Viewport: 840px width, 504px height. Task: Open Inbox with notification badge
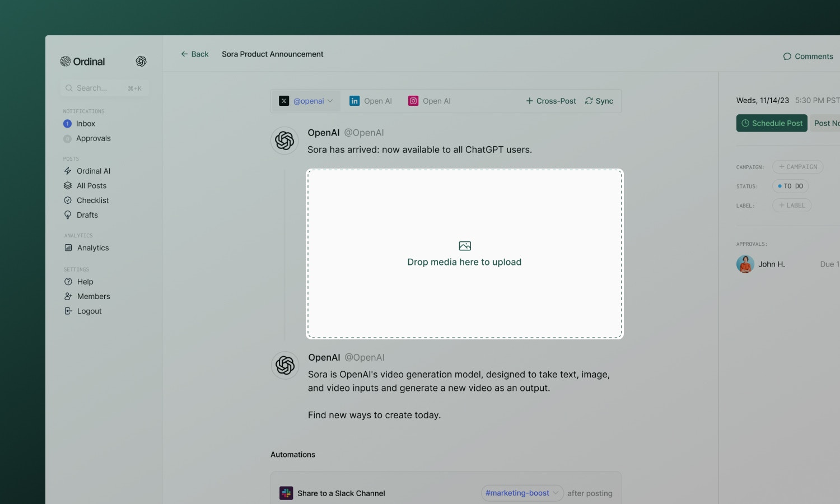pyautogui.click(x=79, y=124)
